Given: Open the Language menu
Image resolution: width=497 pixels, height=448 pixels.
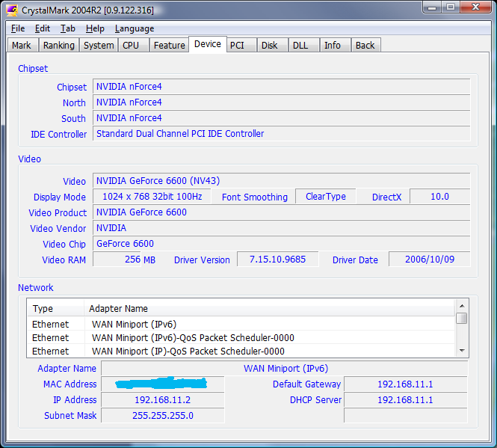Looking at the screenshot, I should pos(135,28).
